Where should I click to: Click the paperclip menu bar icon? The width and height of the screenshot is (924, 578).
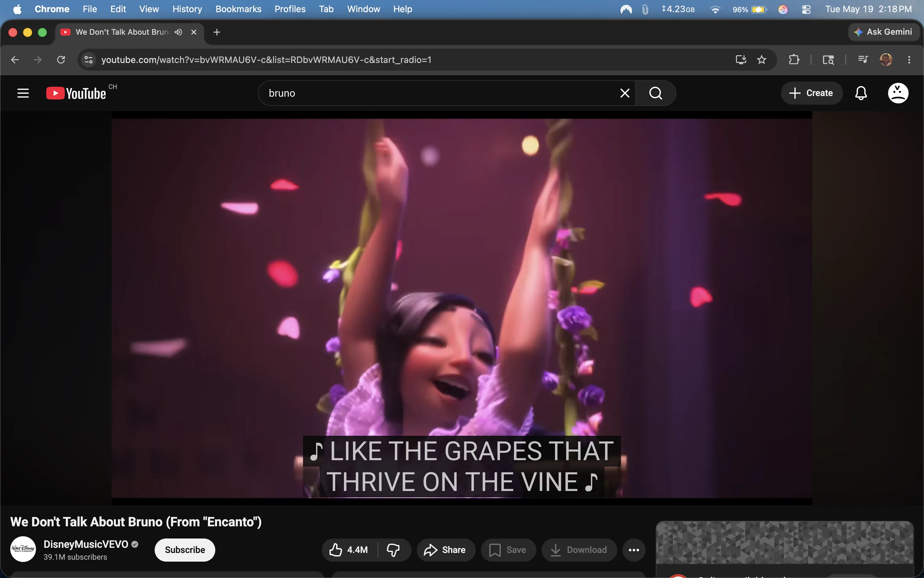tap(645, 9)
